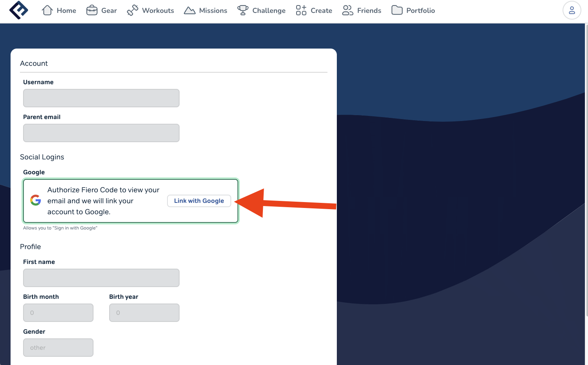Viewport: 588px width, 365px height.
Task: Click the Challenge trophy icon
Action: pos(243,10)
